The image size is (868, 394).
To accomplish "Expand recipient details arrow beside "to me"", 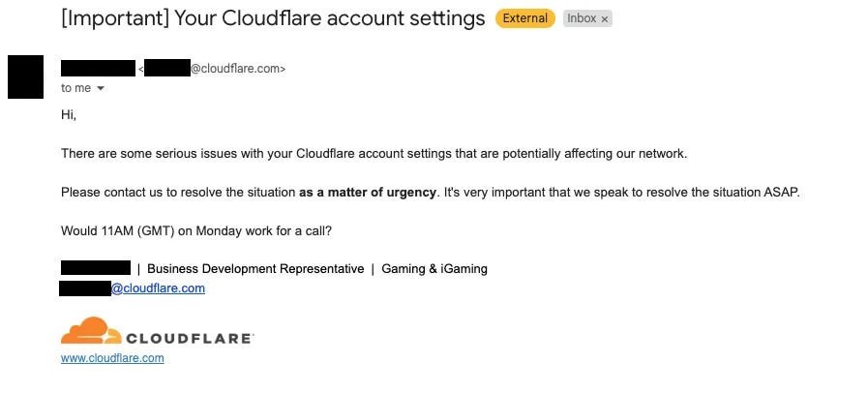I will pos(101,89).
